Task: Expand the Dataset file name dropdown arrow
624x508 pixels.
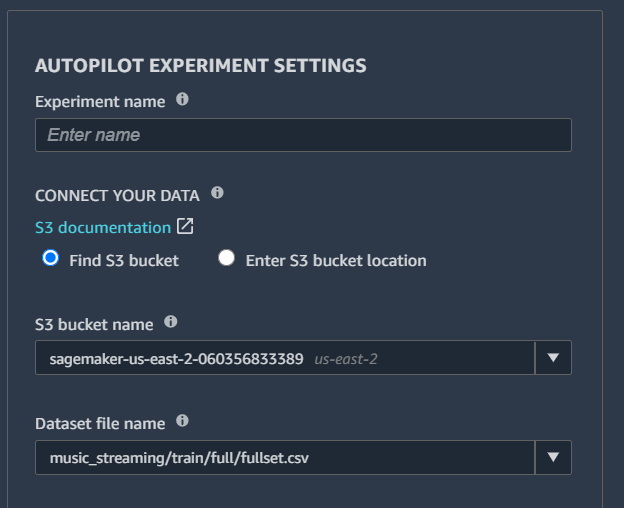Action: point(553,457)
